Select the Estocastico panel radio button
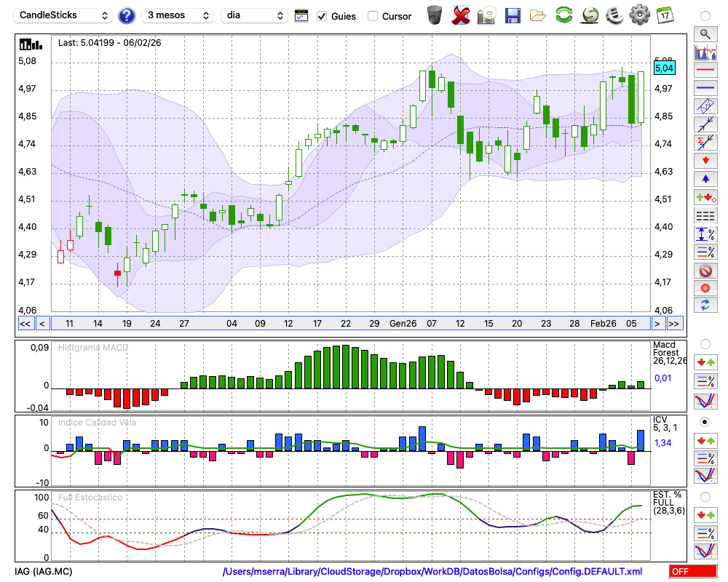 click(x=705, y=497)
